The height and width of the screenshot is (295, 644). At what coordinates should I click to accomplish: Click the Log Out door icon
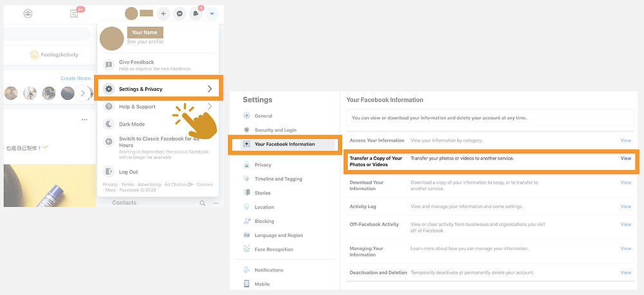point(108,171)
